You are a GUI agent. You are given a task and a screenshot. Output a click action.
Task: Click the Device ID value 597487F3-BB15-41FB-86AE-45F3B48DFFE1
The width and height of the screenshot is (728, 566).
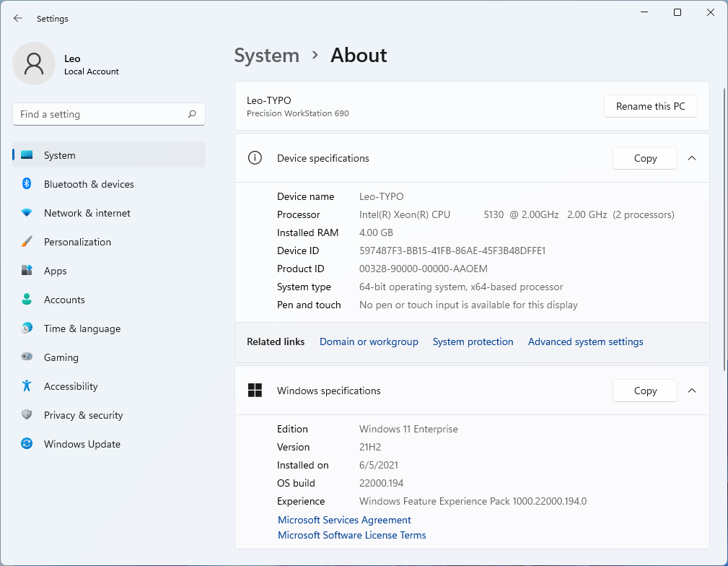pos(452,251)
